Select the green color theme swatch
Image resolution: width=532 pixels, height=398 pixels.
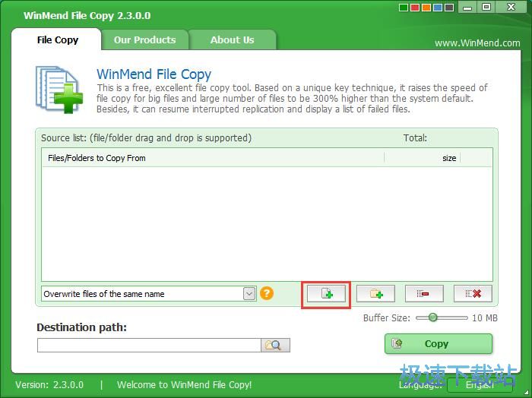click(404, 8)
